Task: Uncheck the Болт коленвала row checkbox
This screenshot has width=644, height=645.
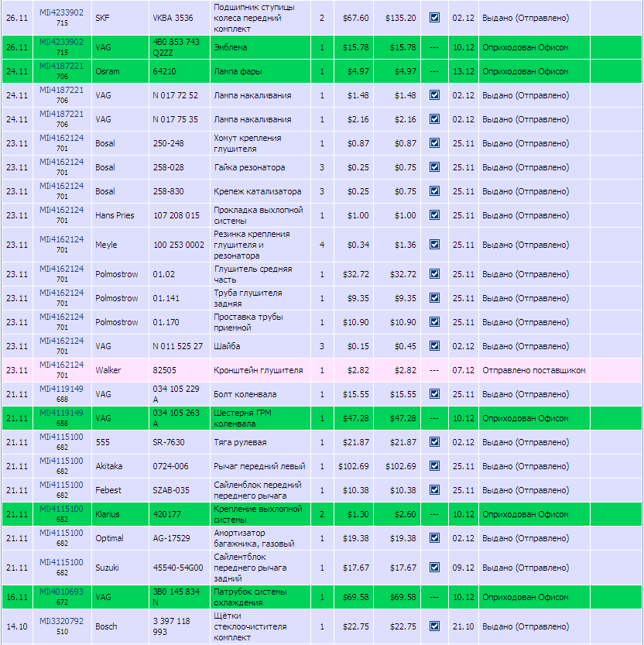Action: tap(434, 393)
